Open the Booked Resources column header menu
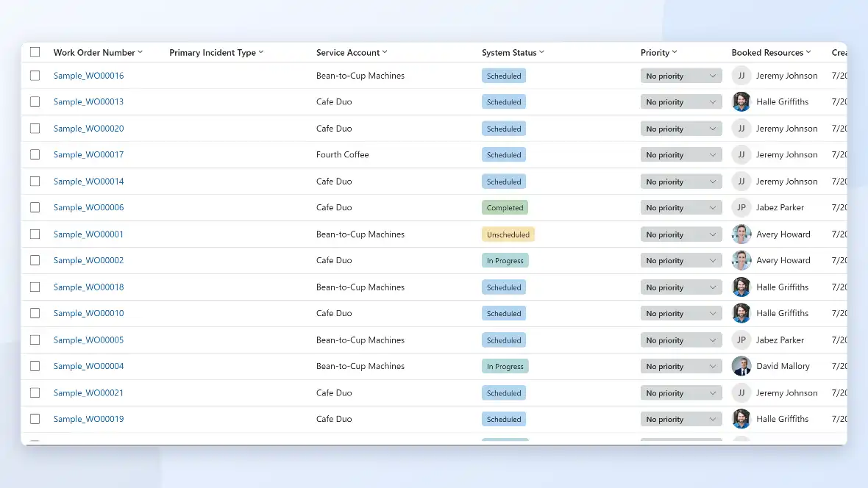 tap(808, 52)
